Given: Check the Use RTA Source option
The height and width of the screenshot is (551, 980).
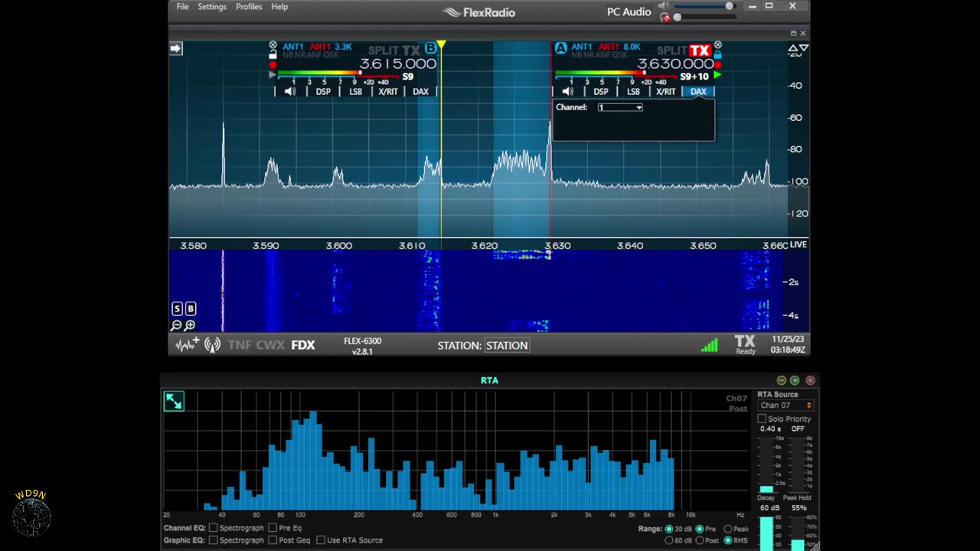Looking at the screenshot, I should coord(321,540).
